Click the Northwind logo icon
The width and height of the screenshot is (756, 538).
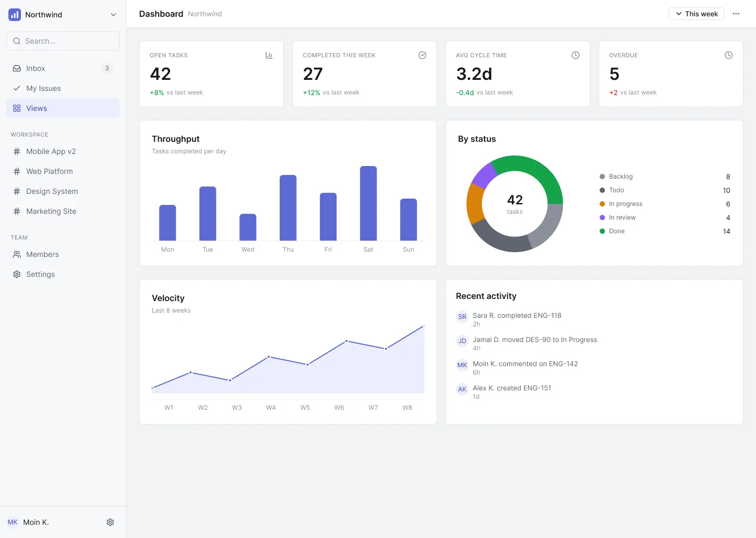(15, 15)
